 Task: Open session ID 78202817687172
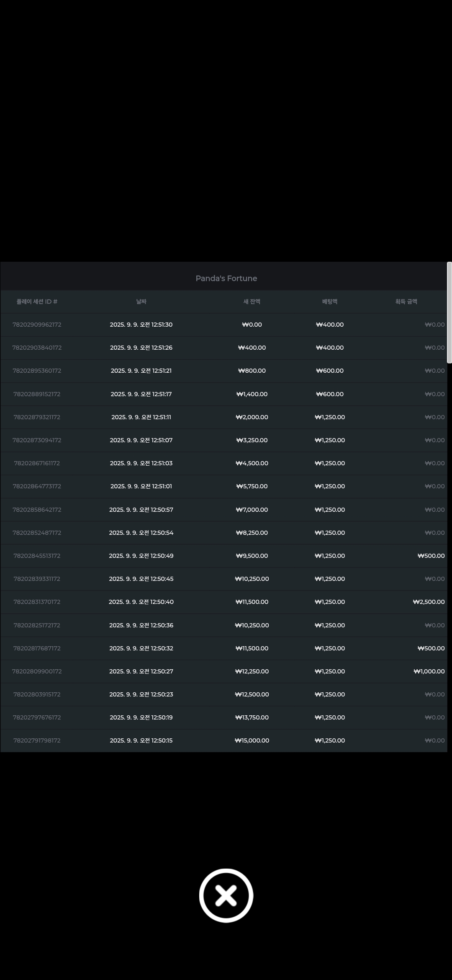click(x=37, y=648)
